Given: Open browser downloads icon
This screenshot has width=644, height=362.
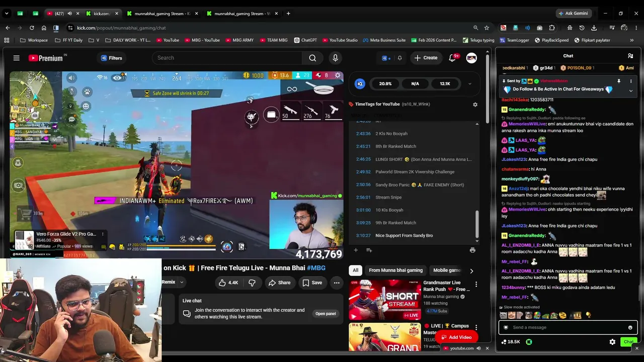Looking at the screenshot, I should click(x=594, y=28).
